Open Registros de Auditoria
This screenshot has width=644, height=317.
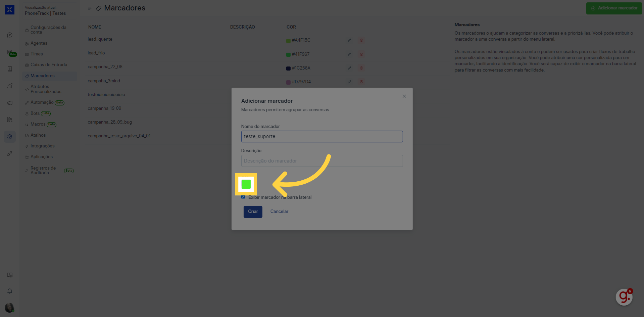coord(50,171)
